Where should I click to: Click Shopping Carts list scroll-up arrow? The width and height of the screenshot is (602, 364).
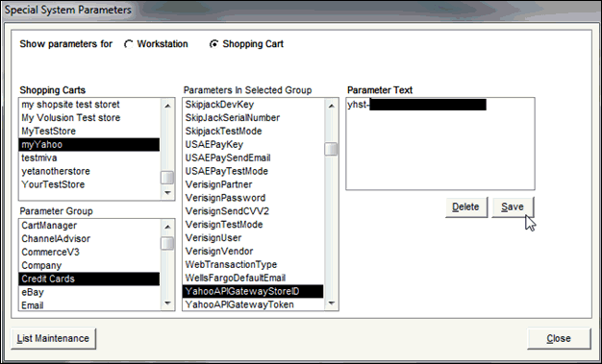click(167, 106)
